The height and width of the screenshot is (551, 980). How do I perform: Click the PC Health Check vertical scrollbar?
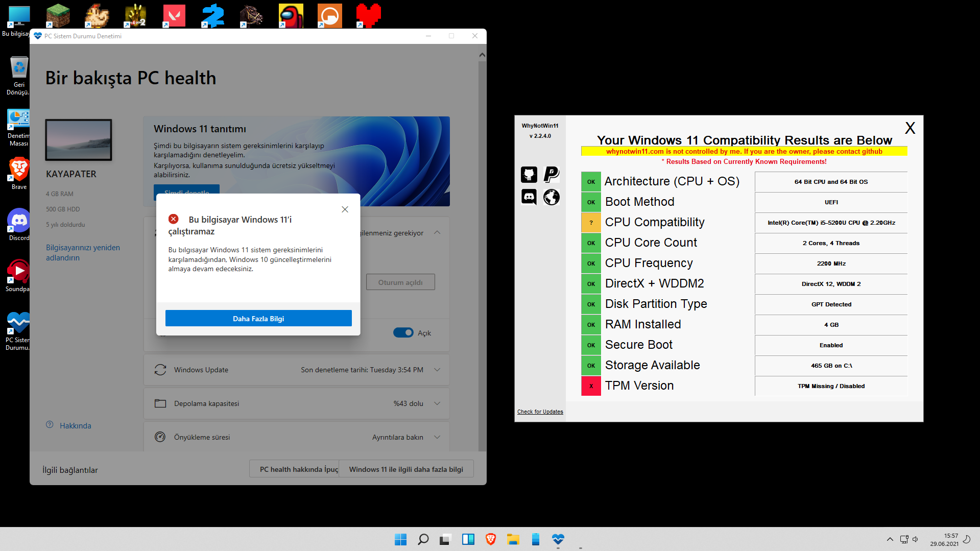(482, 255)
